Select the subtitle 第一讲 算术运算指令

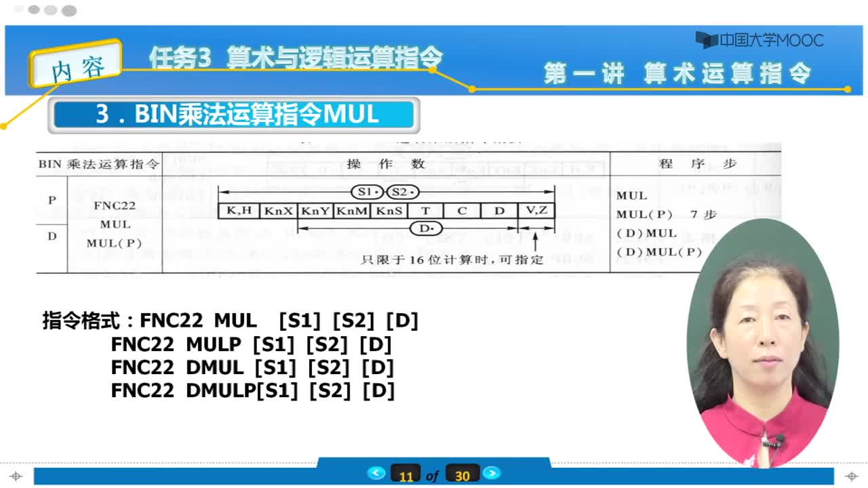tap(677, 73)
